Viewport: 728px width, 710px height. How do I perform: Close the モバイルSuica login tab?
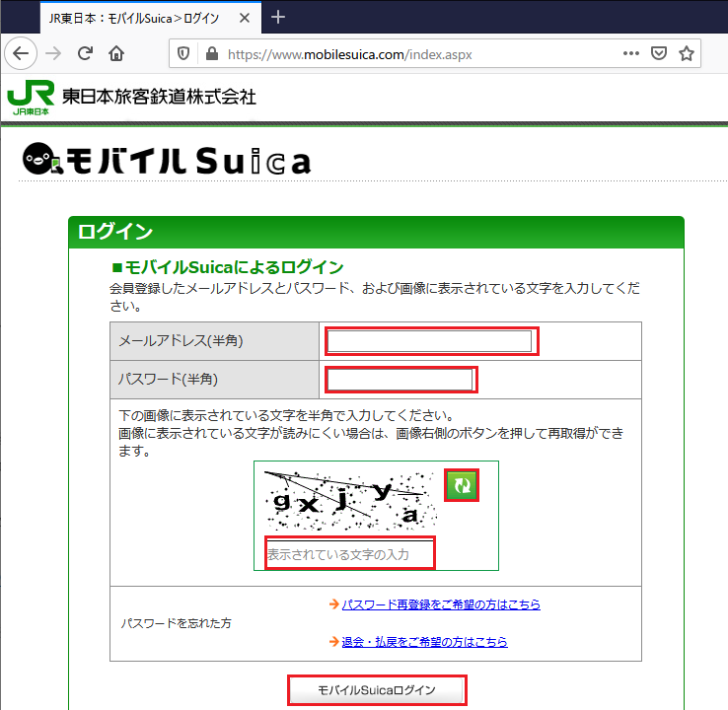pos(243,18)
